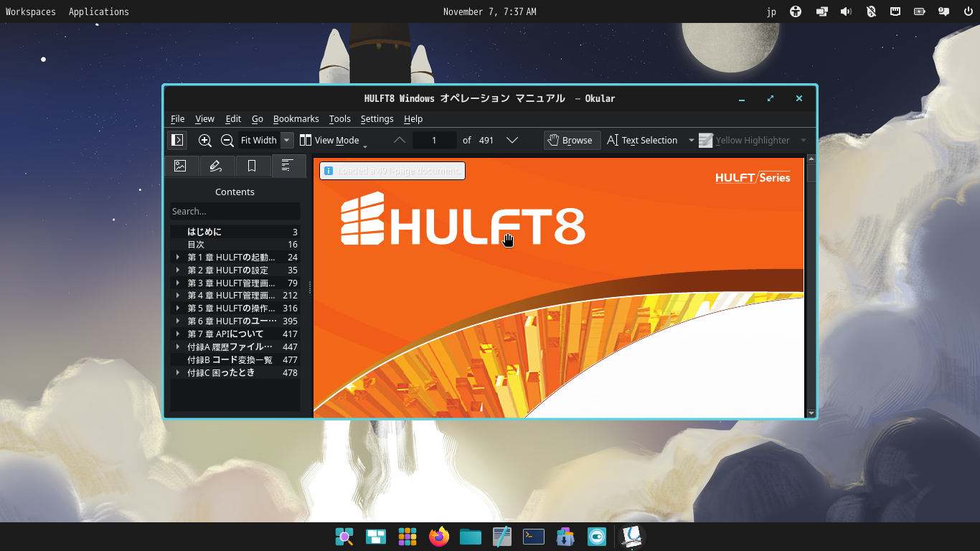Open the Bookmarks menu
Screen dimensions: 980x551
coord(296,119)
